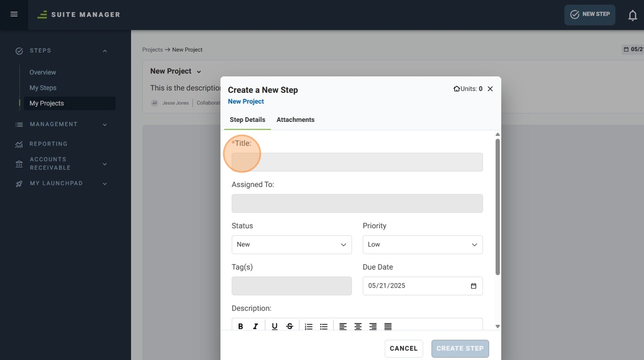This screenshot has height=360, width=644.
Task: Click the Due Date field 05/21/2025
Action: (423, 286)
